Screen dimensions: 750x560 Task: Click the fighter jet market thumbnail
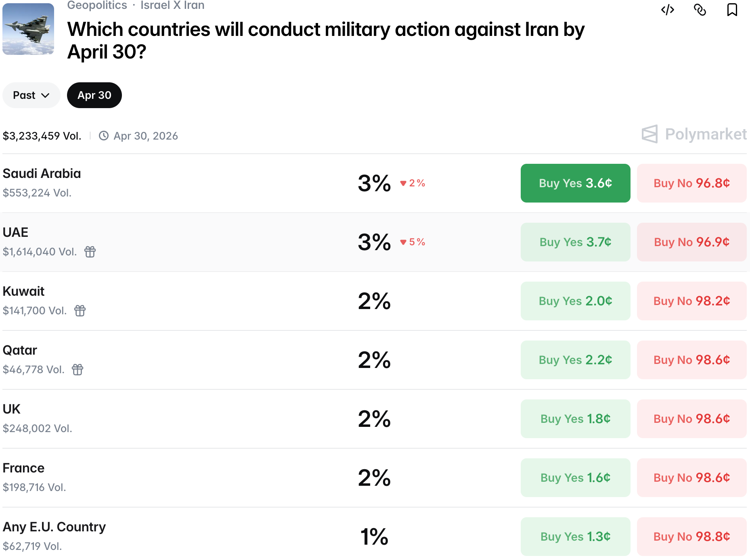click(x=28, y=29)
